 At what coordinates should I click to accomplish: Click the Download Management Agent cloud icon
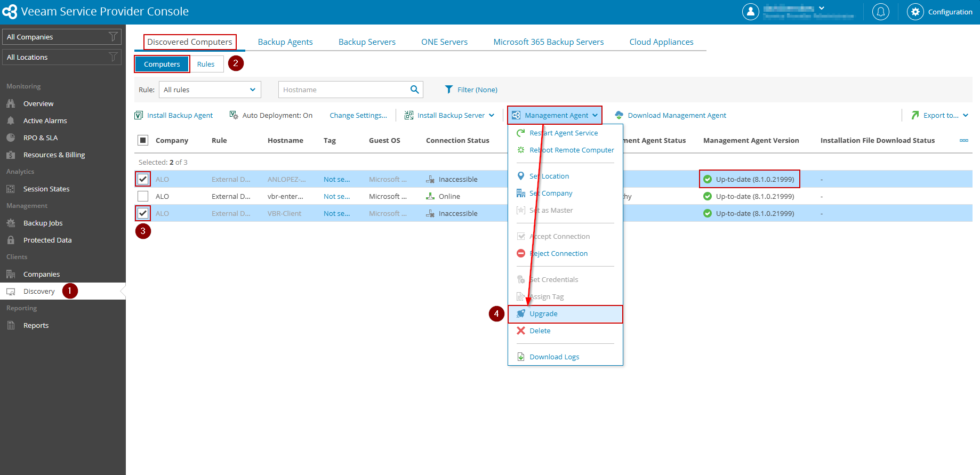pyautogui.click(x=619, y=115)
